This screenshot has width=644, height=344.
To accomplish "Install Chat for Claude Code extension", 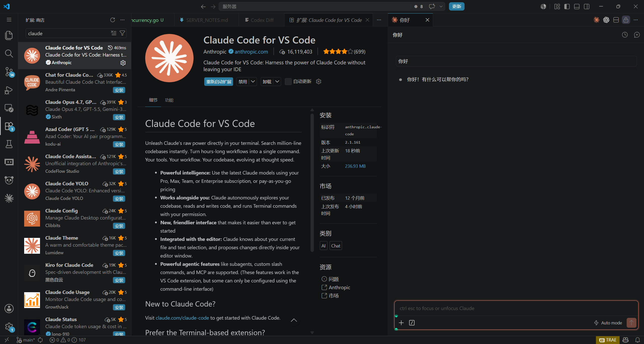I will point(119,90).
